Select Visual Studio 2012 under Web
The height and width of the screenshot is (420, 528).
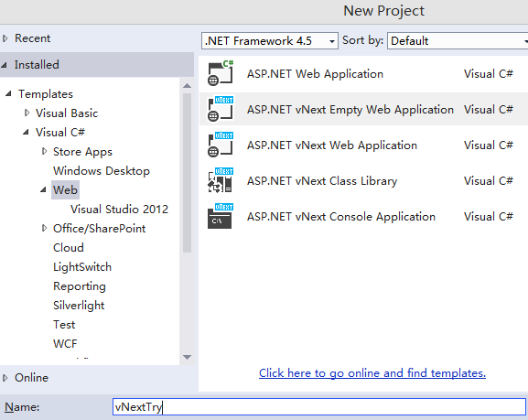coord(119,210)
